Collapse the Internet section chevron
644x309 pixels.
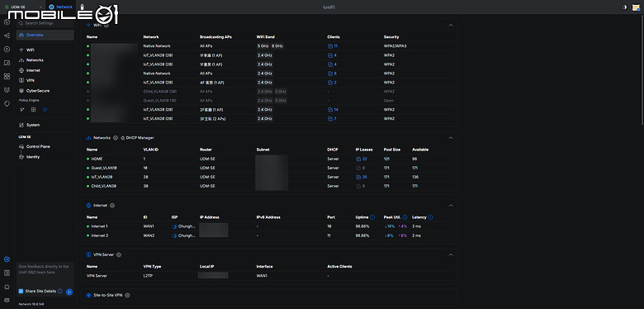click(x=451, y=206)
